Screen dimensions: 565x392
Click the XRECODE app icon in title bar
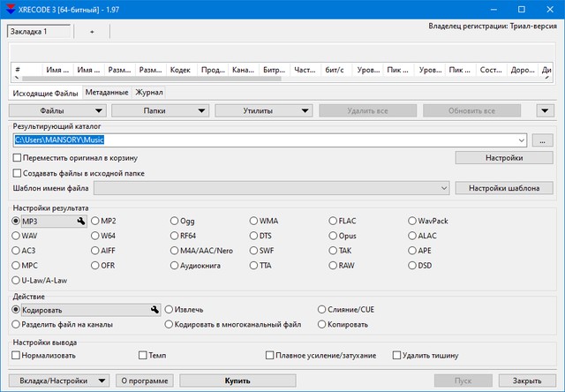(10, 9)
